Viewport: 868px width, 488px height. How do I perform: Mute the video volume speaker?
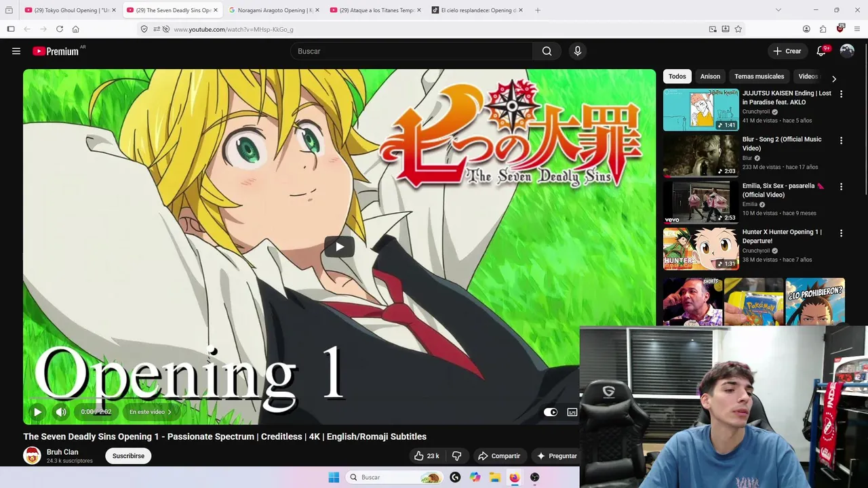coord(61,411)
